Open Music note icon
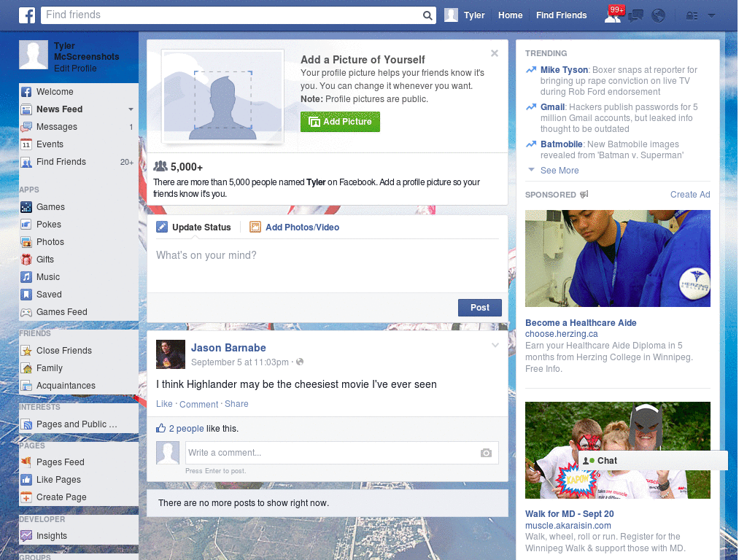 26,277
